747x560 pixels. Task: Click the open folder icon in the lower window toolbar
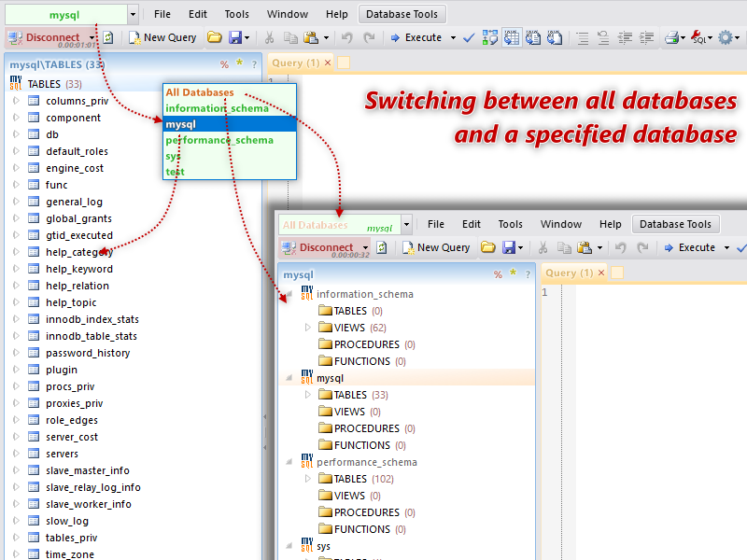pyautogui.click(x=487, y=247)
